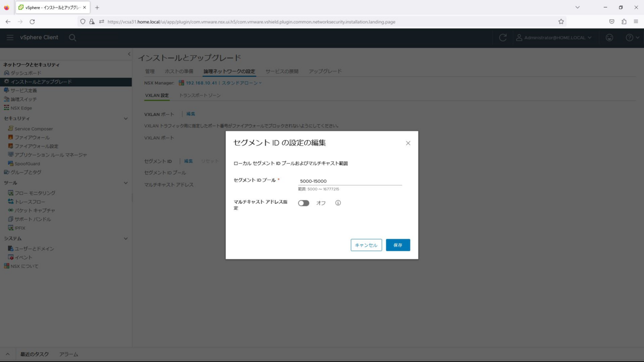
Task: Open アプリケーション ルール マネージャ
Action: click(x=50, y=154)
